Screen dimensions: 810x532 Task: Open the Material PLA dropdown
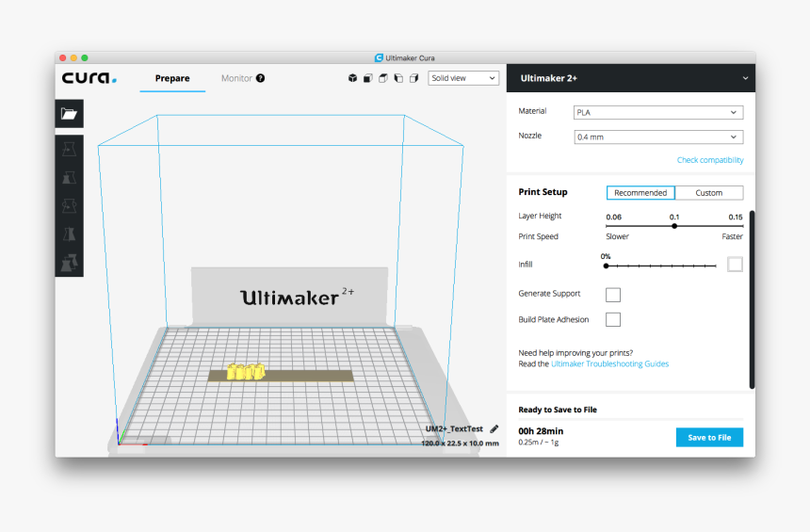pos(658,112)
